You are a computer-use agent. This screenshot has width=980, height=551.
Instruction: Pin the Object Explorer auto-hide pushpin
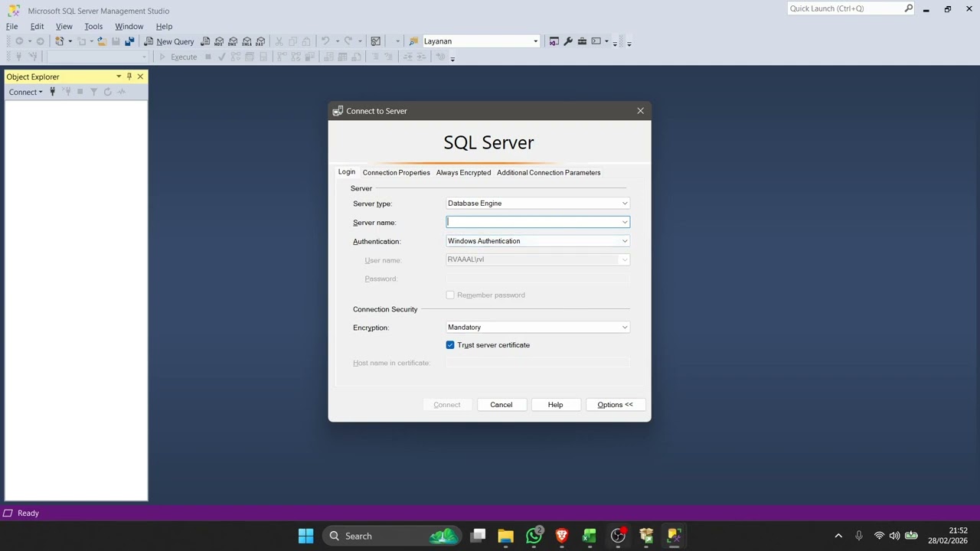coord(129,77)
